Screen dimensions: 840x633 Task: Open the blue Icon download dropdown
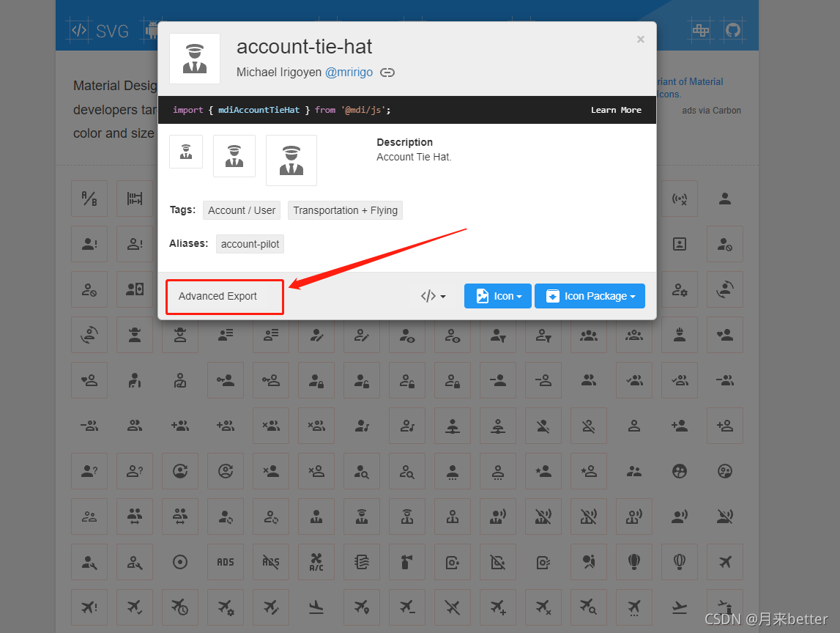click(x=498, y=296)
